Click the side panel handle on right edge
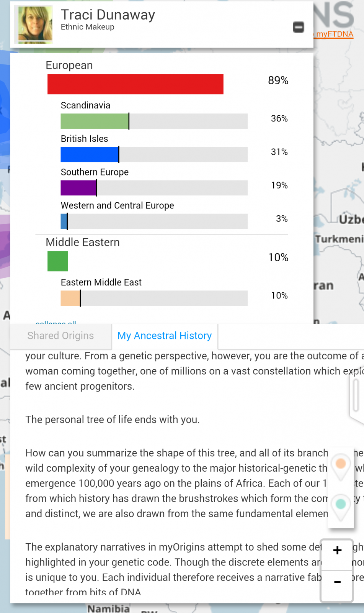This screenshot has width=364, height=613. 356,395
